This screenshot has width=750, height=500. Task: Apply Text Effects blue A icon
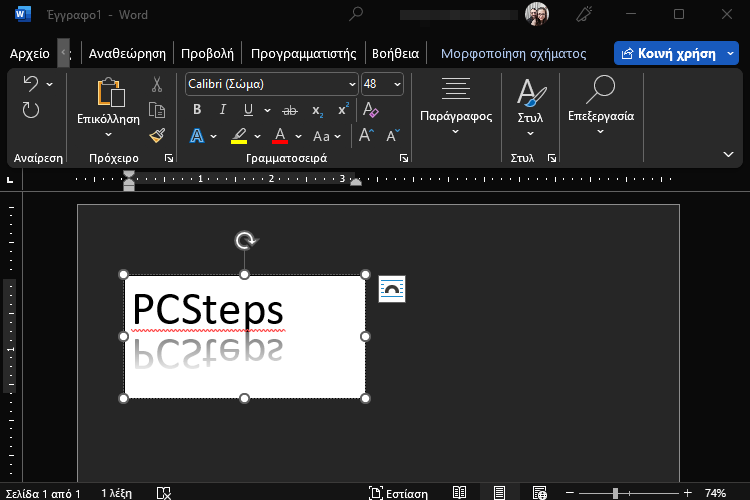click(x=197, y=136)
